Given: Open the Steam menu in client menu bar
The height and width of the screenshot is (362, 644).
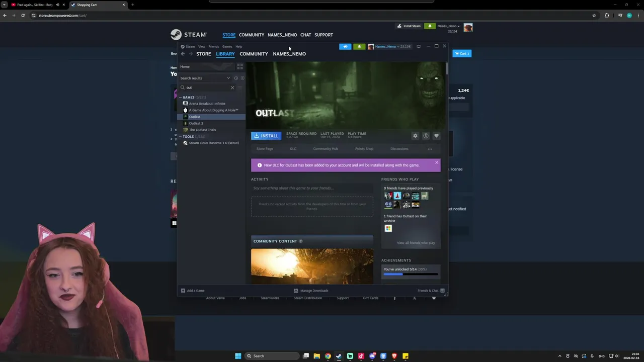Looking at the screenshot, I should pyautogui.click(x=190, y=47).
